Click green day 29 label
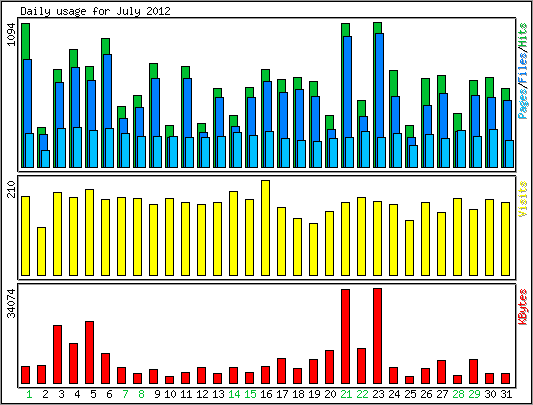 pyautogui.click(x=474, y=394)
